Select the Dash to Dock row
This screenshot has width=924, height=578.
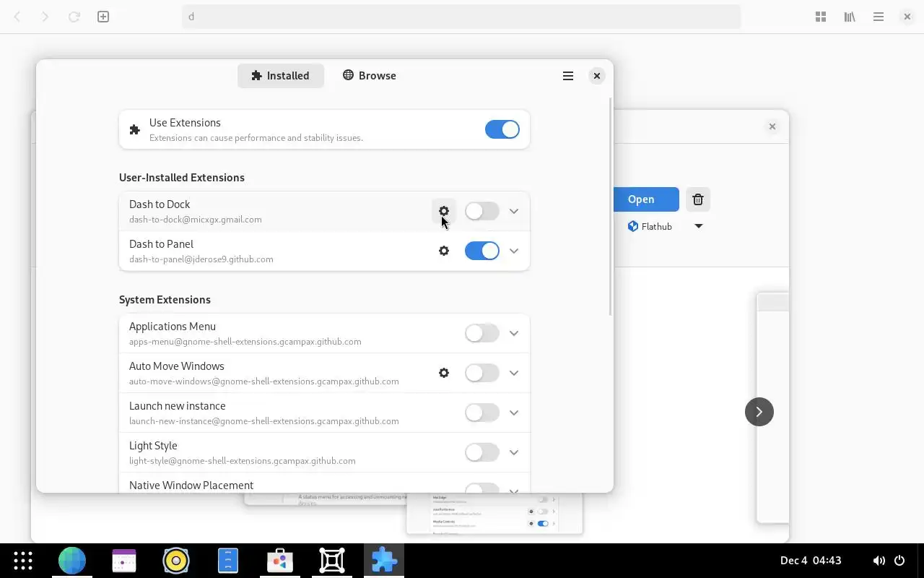coord(324,211)
